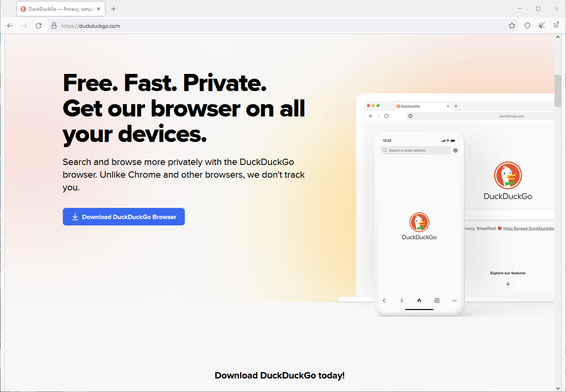Click the phone mockup Search or enter address field

415,150
